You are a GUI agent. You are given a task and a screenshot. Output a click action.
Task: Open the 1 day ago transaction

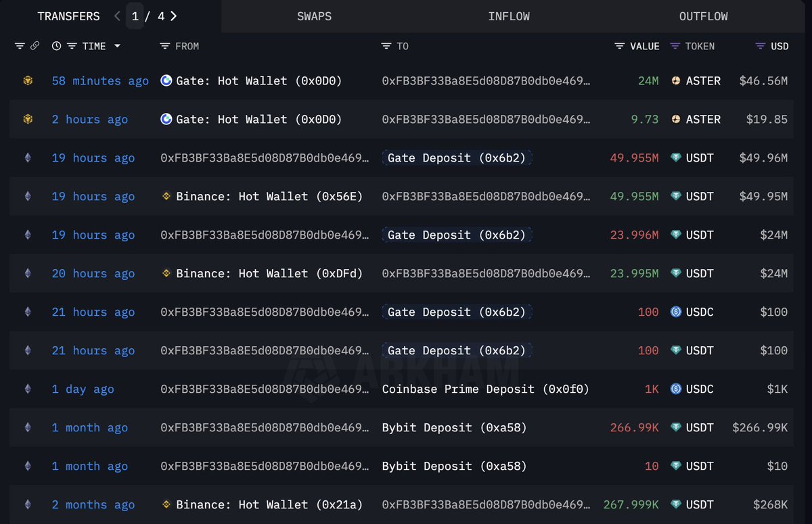click(83, 389)
